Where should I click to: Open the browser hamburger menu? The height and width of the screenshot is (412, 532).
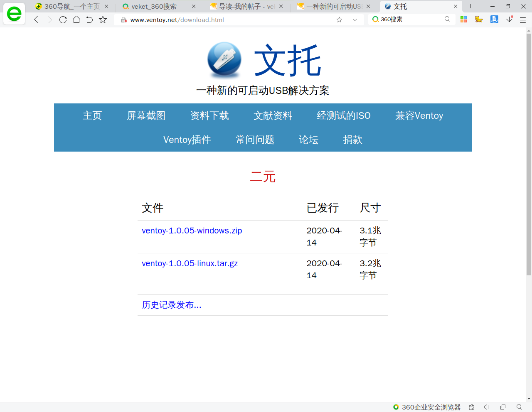coord(523,20)
